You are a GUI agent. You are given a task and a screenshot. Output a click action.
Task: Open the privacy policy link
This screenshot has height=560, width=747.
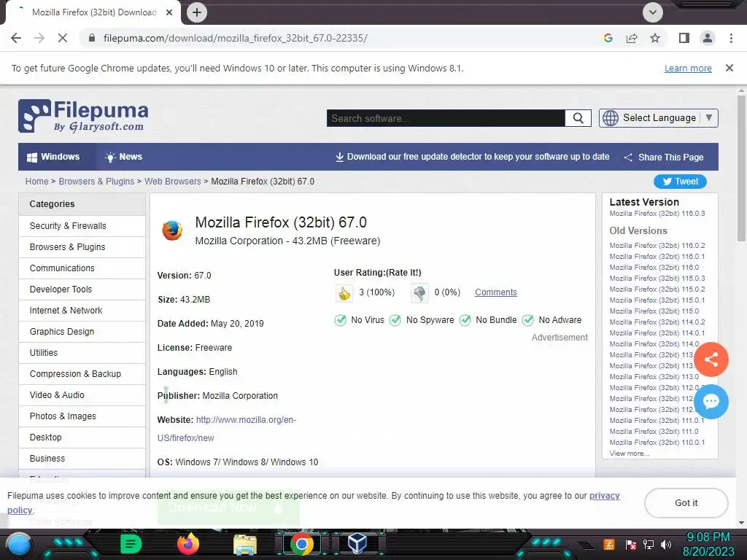point(605,496)
